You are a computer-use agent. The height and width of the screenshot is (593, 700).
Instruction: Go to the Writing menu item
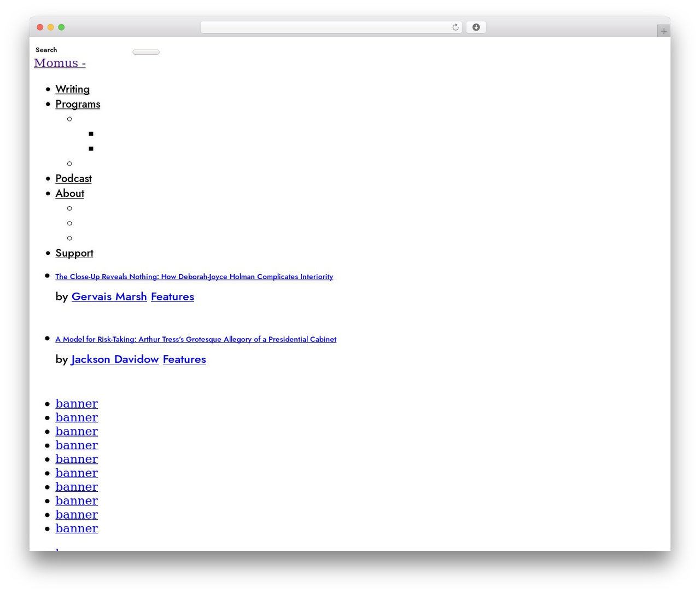click(x=72, y=89)
